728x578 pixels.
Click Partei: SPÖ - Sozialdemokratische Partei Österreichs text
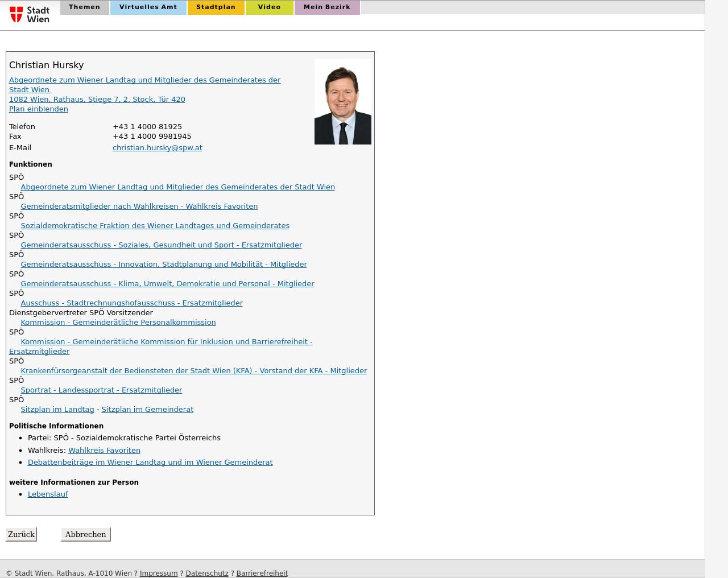point(124,437)
